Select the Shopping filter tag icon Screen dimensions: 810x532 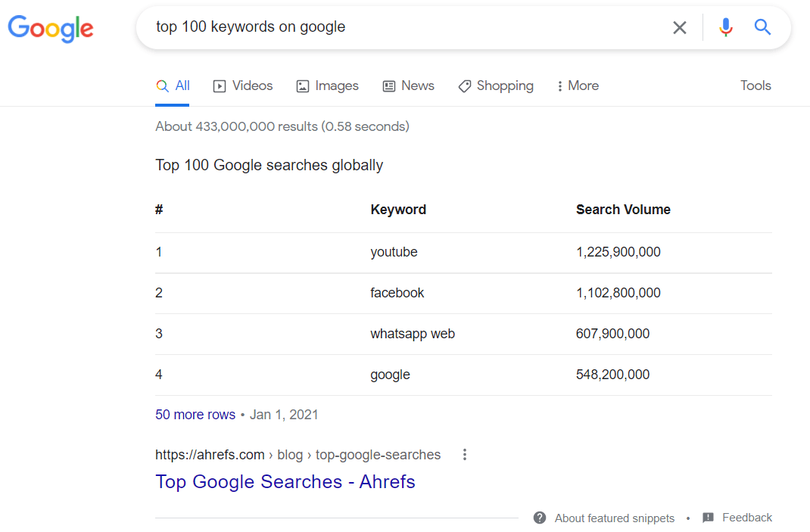pyautogui.click(x=464, y=86)
